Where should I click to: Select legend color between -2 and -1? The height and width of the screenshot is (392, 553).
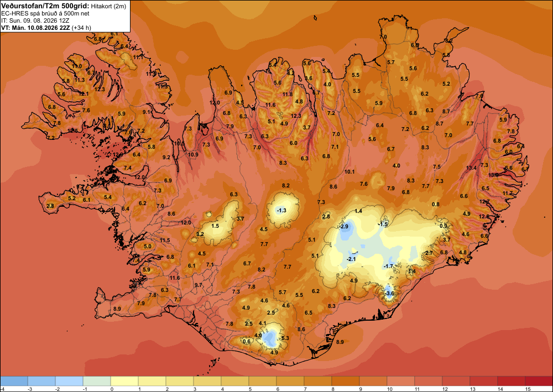(69, 381)
